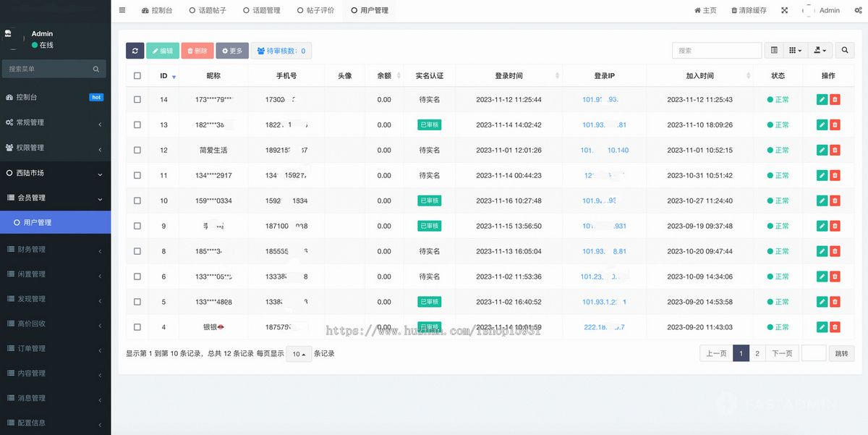Click the refresh table icon button

135,51
